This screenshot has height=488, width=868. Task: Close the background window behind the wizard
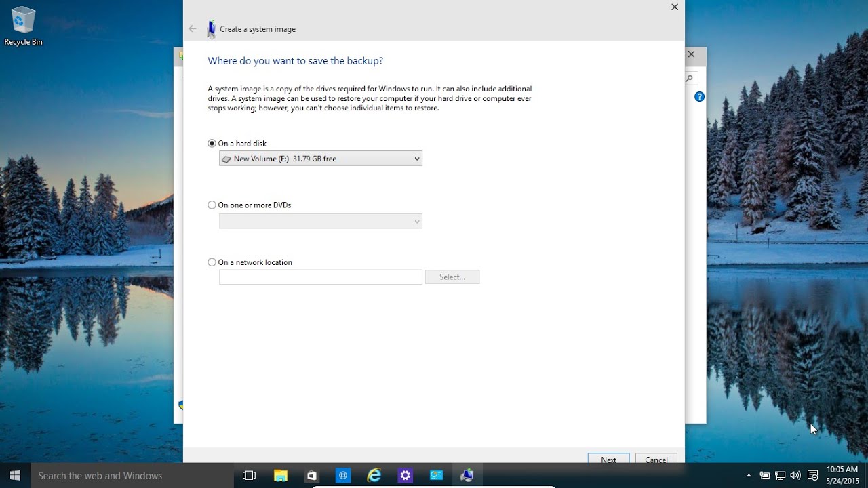[x=692, y=54]
